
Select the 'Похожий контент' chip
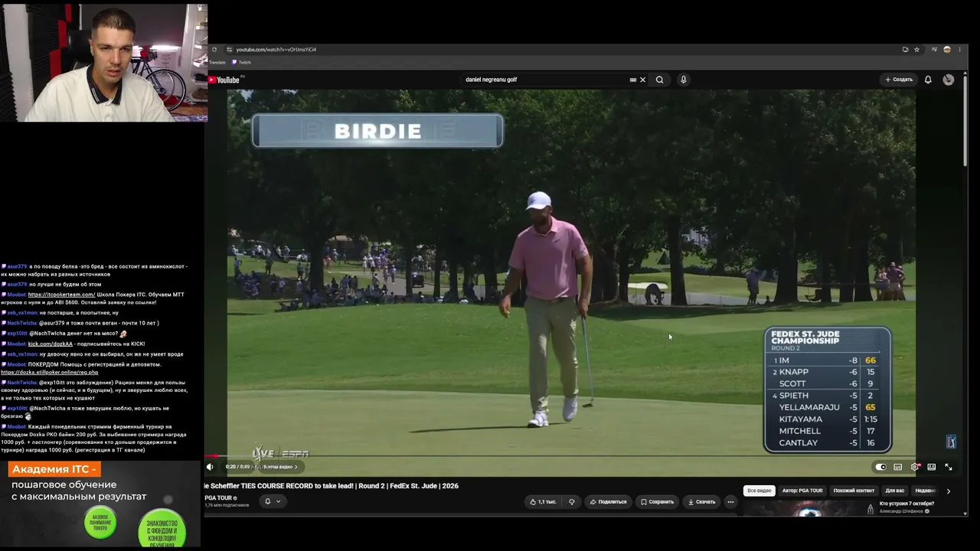pos(854,491)
